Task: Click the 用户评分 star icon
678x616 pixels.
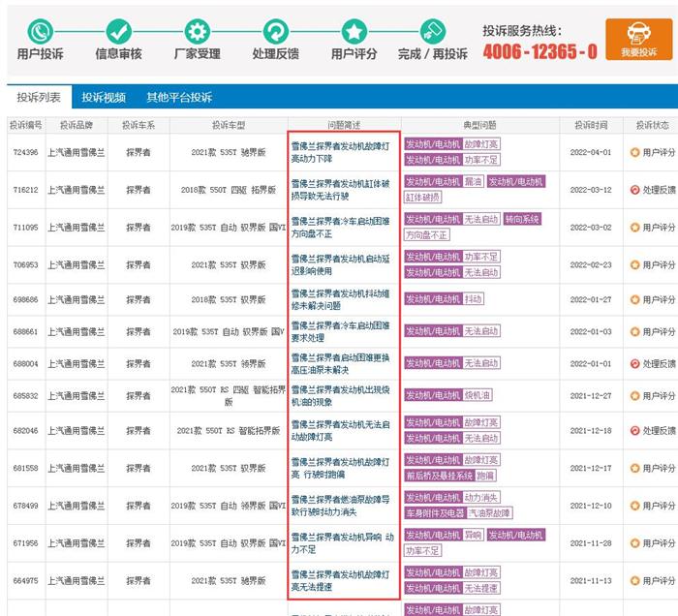Action: click(x=354, y=31)
